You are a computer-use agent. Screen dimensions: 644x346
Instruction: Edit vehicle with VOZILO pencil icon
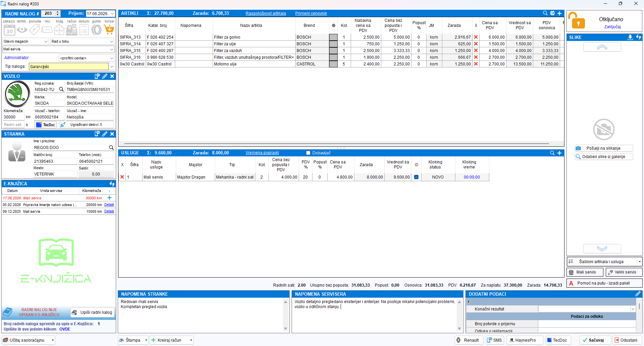tap(105, 76)
